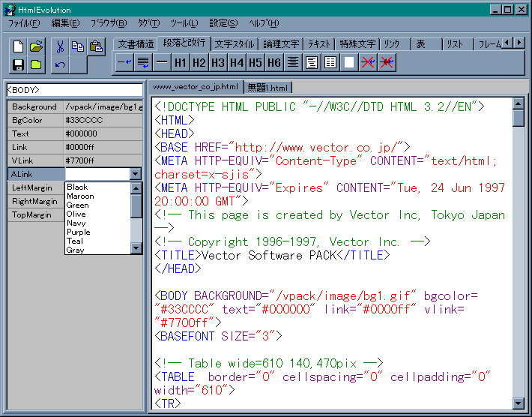532x417 pixels.
Task: Open the 設定(S) menu
Action: click(x=223, y=23)
